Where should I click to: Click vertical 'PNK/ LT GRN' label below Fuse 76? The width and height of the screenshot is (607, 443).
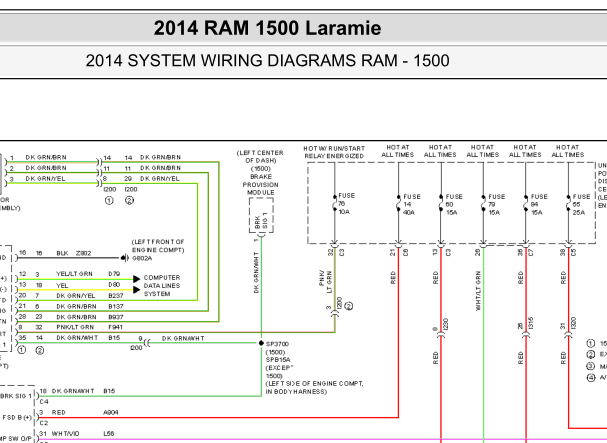[x=326, y=282]
